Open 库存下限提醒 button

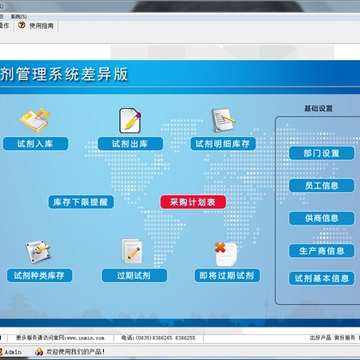(x=81, y=202)
